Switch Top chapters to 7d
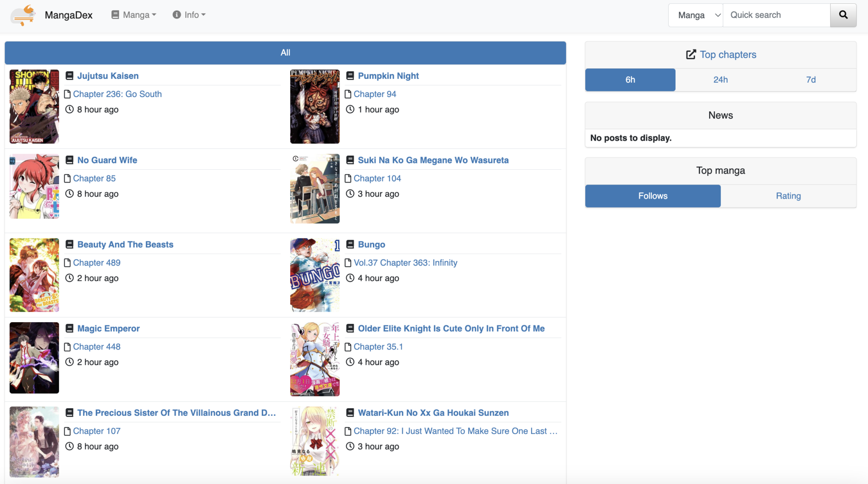The image size is (868, 484). (811, 80)
